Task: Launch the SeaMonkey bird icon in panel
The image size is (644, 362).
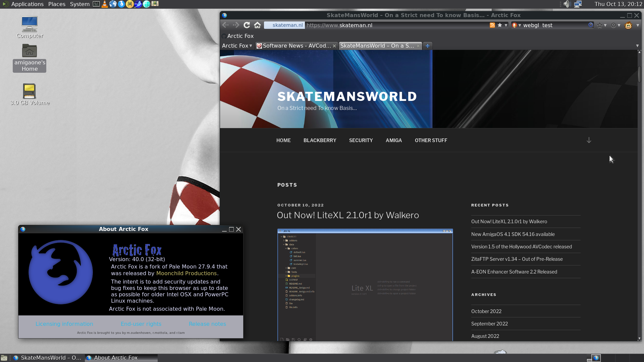Action: click(138, 4)
